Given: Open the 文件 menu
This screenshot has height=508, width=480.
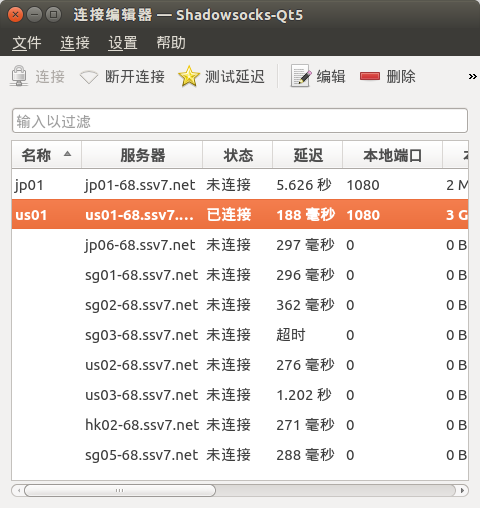Looking at the screenshot, I should tap(27, 43).
